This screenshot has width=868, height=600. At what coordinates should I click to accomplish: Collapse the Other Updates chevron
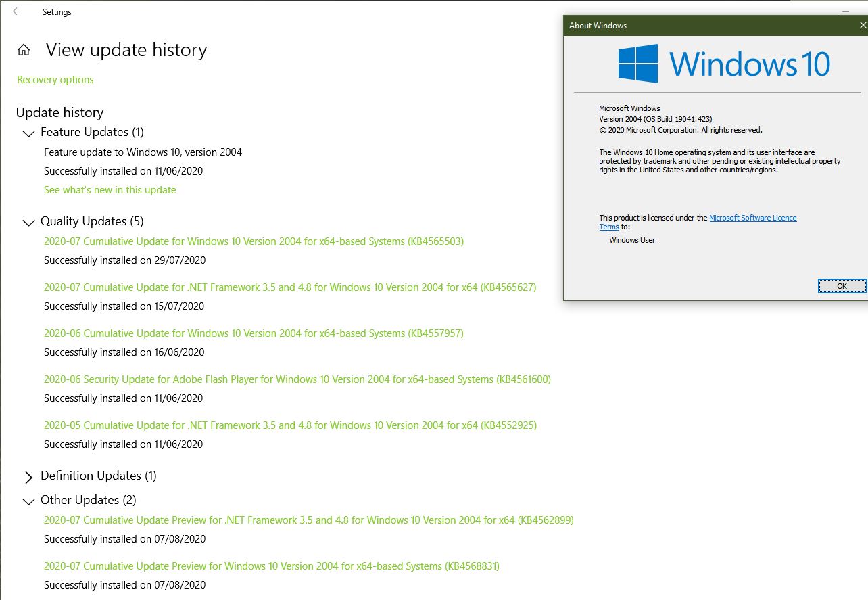(x=28, y=501)
